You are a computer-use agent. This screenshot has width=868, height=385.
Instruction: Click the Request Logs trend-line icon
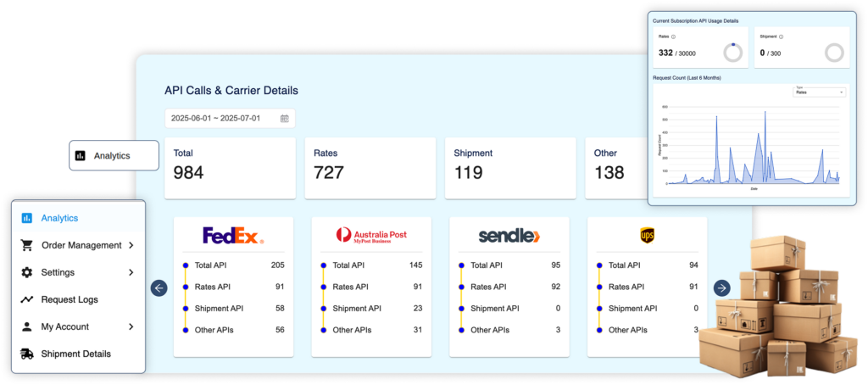click(26, 299)
